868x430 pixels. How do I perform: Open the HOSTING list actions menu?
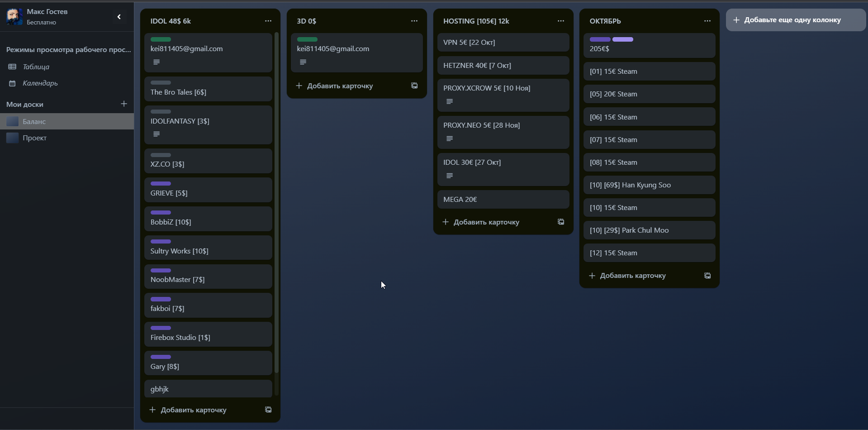(x=561, y=21)
